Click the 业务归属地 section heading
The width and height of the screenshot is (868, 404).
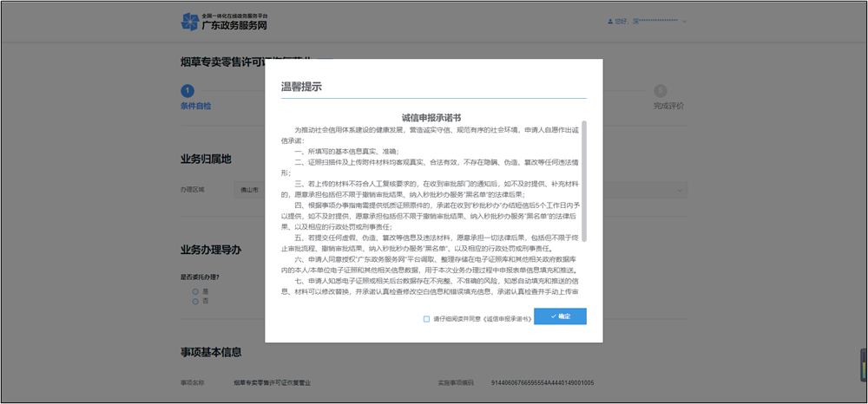(206, 160)
